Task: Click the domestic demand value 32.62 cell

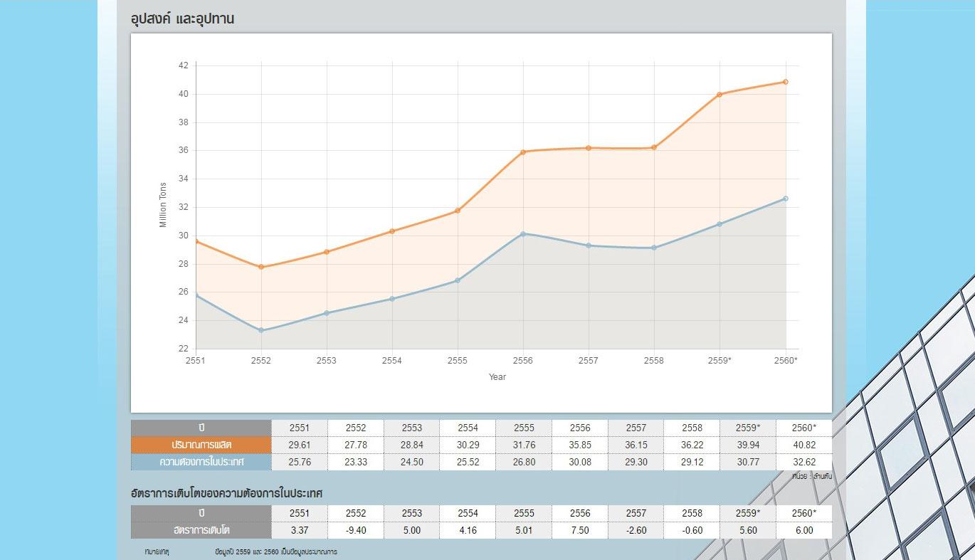Action: point(803,462)
